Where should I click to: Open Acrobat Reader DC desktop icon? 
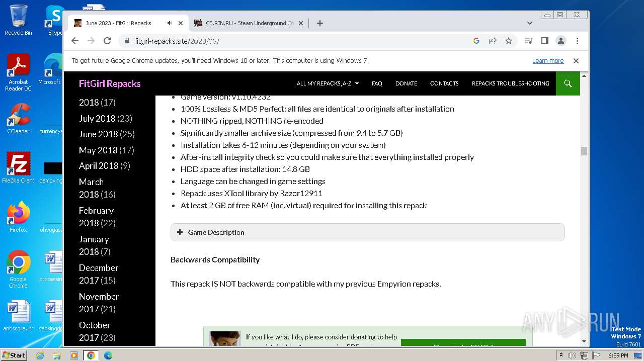point(18,72)
